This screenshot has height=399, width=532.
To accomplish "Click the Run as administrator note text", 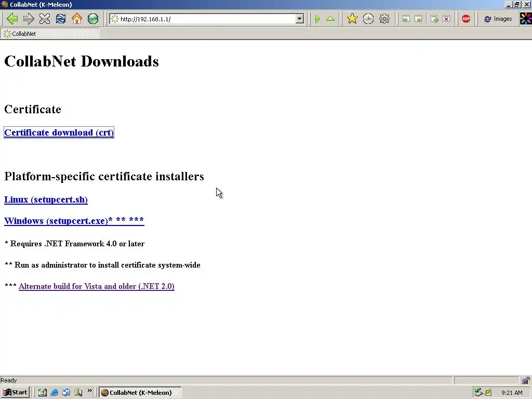I will 102,265.
